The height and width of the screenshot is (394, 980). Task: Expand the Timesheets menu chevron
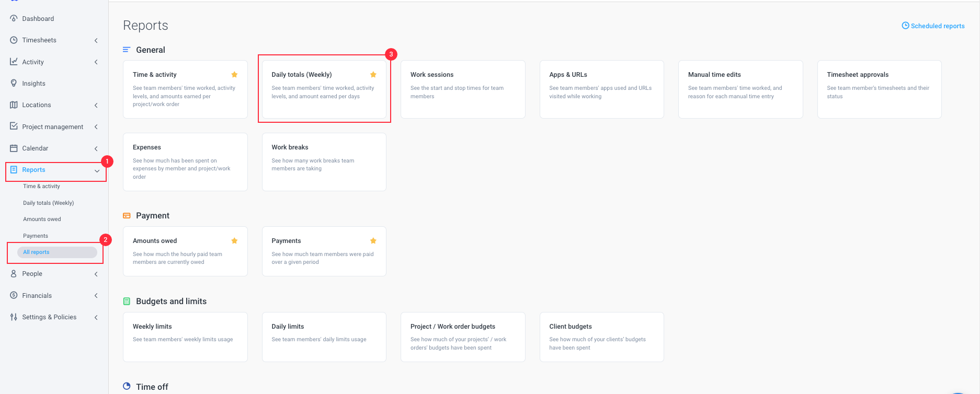click(x=96, y=40)
